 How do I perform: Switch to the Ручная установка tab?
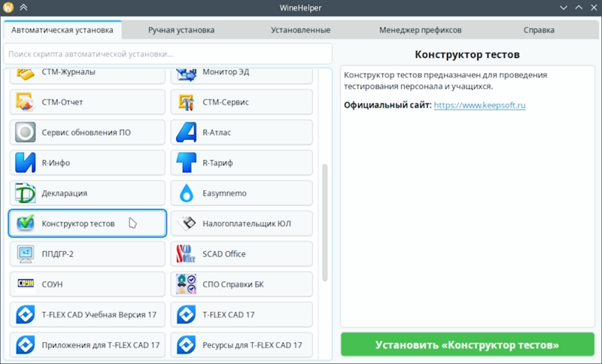coord(183,30)
